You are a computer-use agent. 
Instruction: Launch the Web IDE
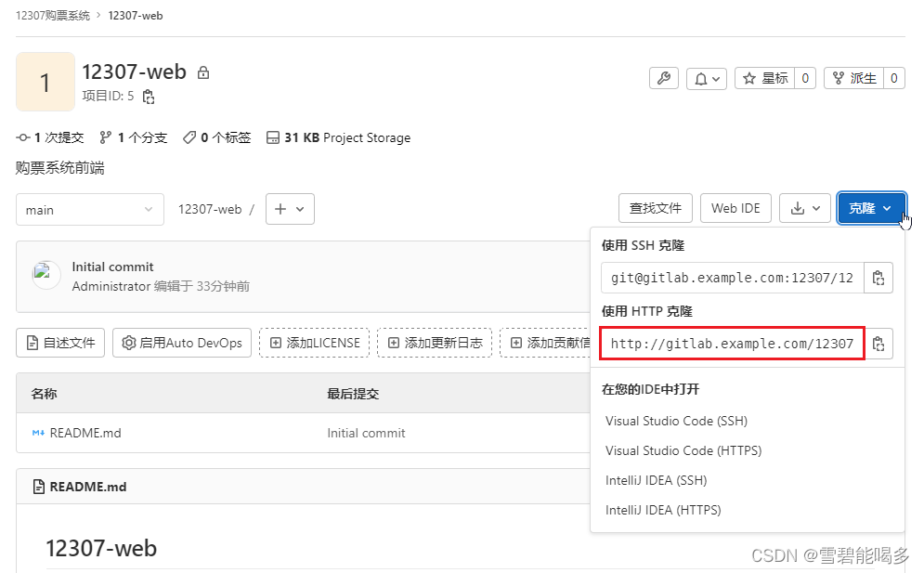point(735,208)
